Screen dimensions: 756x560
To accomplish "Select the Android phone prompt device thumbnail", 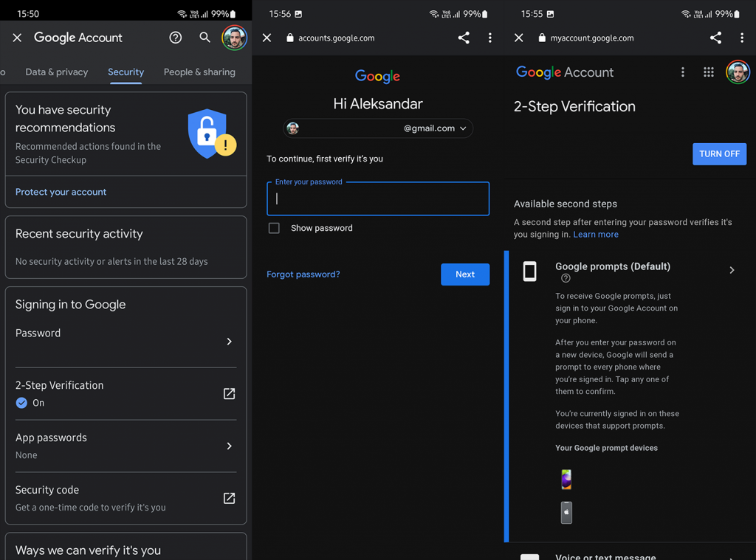I will tap(566, 480).
